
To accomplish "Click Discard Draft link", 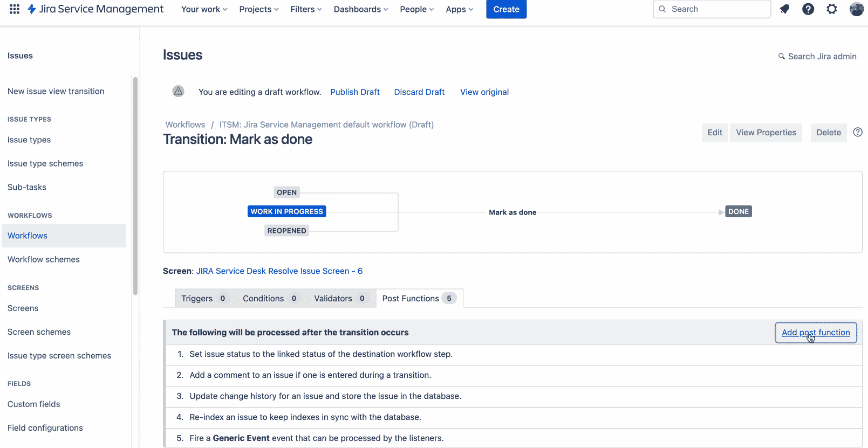I will pos(419,92).
